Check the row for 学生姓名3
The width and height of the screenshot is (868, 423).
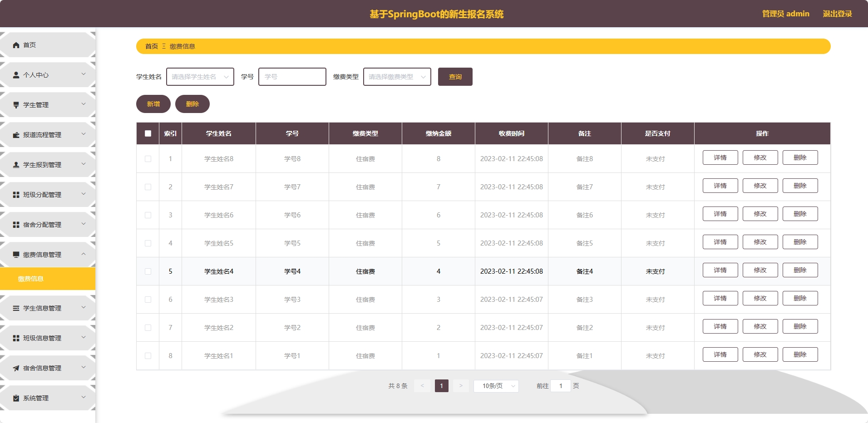coord(148,300)
